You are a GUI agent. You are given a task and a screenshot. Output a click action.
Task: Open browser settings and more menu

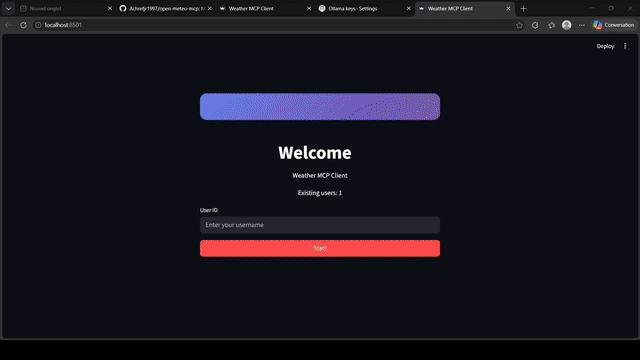tap(582, 25)
